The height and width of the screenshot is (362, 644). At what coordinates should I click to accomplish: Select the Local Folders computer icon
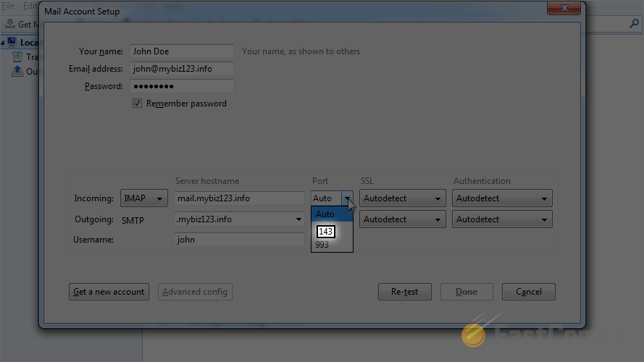click(12, 42)
